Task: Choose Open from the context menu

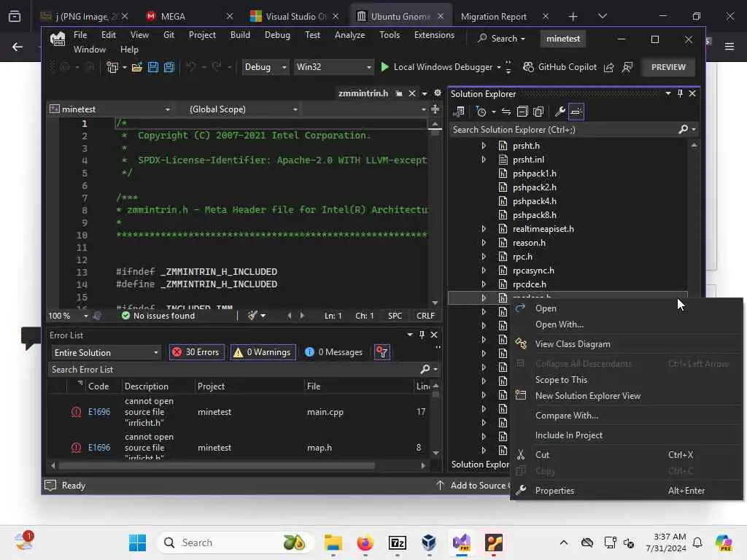Action: (x=626, y=308)
